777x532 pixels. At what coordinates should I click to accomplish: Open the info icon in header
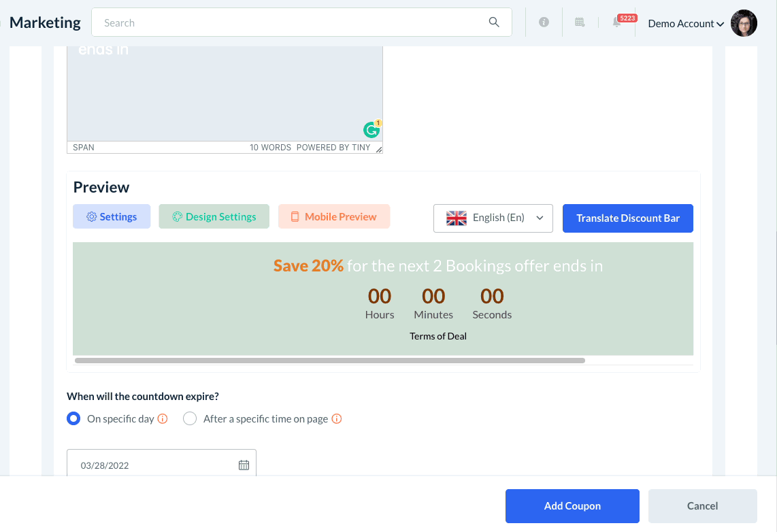(x=544, y=22)
